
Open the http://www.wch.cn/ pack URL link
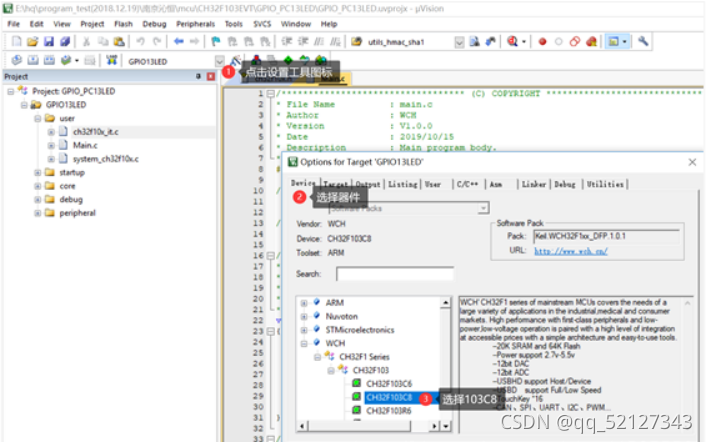coord(571,251)
